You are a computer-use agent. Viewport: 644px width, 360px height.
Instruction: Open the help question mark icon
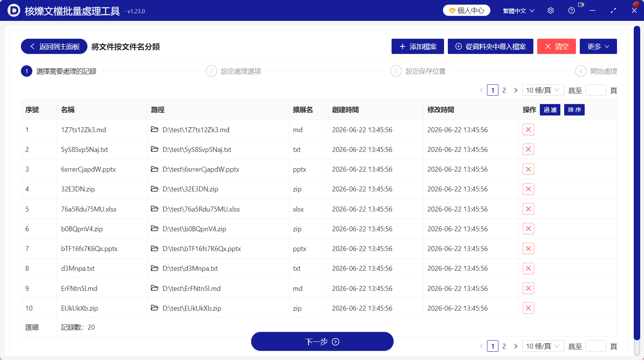(571, 11)
